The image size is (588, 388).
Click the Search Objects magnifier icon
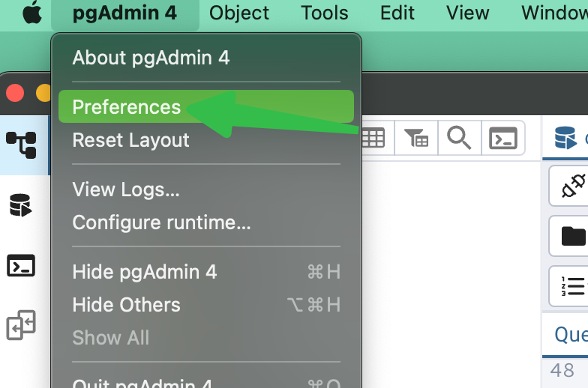point(459,138)
